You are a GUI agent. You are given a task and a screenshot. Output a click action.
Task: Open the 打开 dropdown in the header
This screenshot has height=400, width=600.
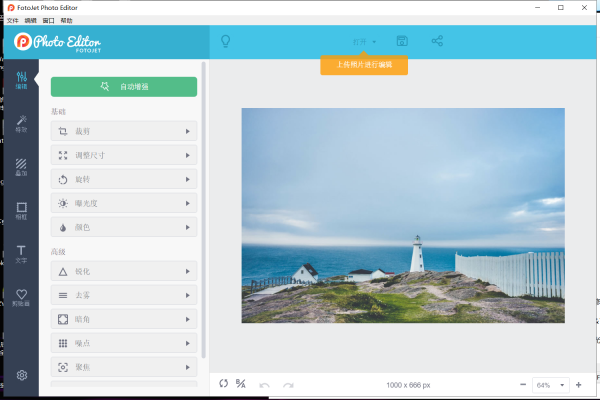[364, 42]
